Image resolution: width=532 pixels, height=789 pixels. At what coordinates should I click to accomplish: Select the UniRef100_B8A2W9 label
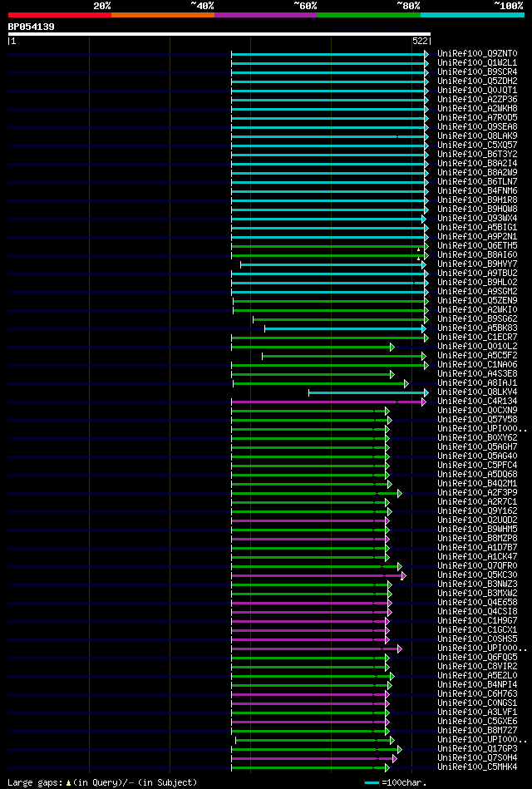(x=477, y=173)
